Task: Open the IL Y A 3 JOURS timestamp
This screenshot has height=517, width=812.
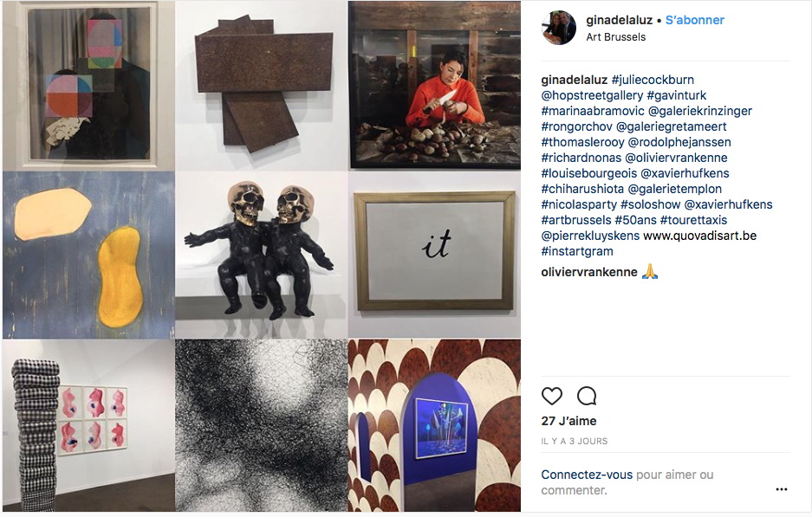Action: click(x=575, y=442)
